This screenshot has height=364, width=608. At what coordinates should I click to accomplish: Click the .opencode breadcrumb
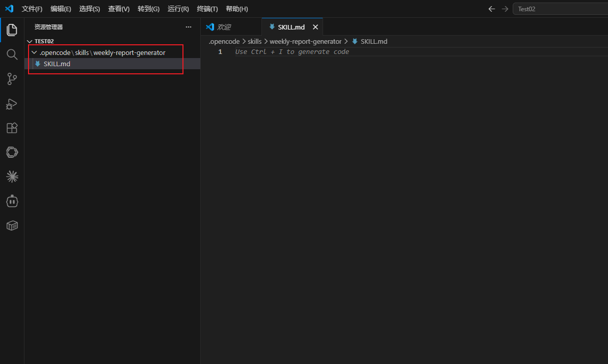tap(224, 41)
